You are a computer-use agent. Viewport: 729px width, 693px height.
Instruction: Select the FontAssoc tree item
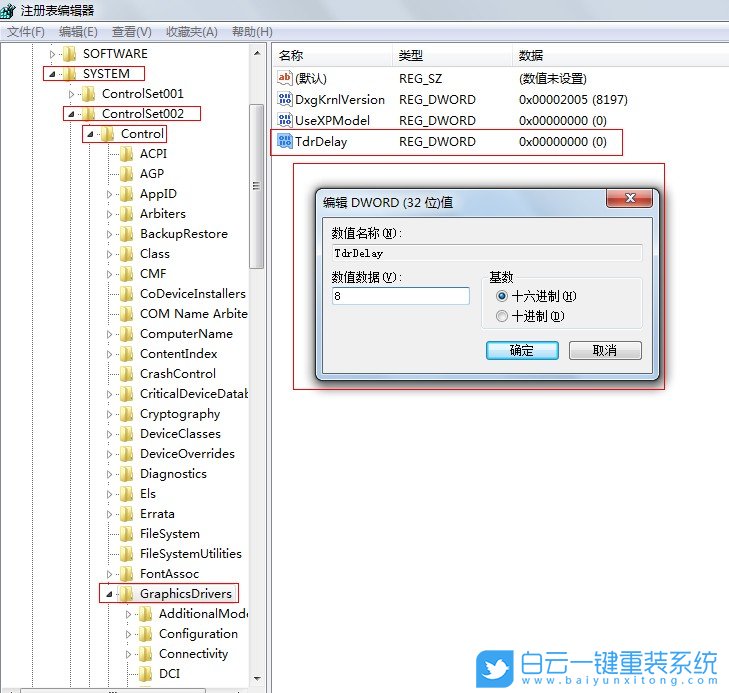click(169, 574)
